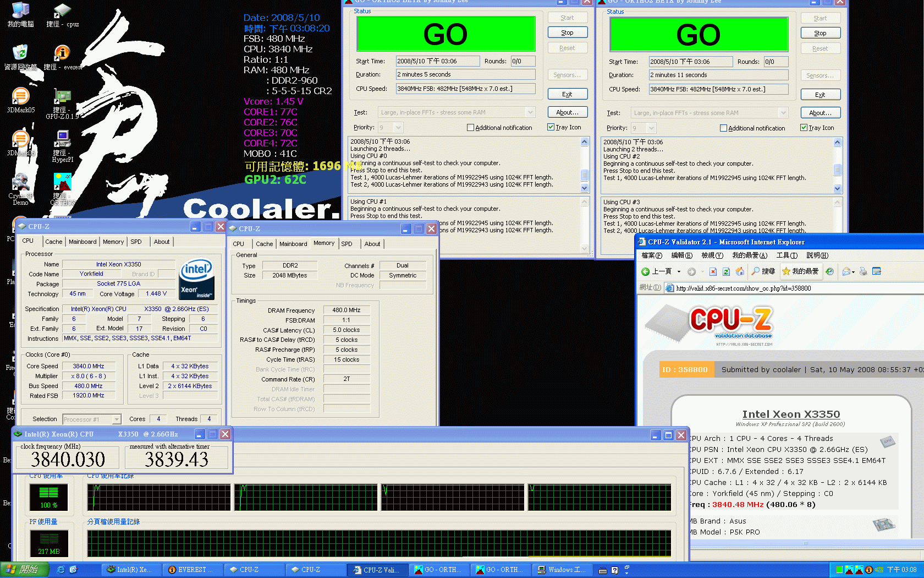This screenshot has height=578, width=924.
Task: Open IE Favorites star button
Action: (x=800, y=271)
